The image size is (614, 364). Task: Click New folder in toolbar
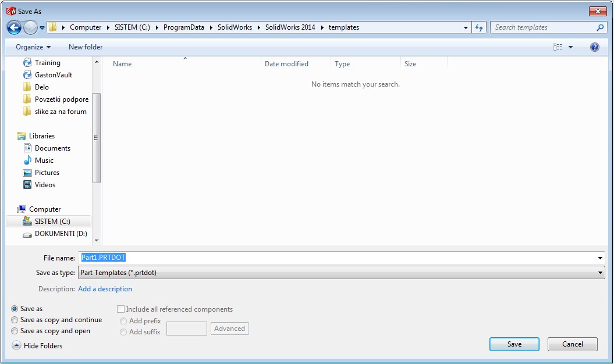pos(86,47)
